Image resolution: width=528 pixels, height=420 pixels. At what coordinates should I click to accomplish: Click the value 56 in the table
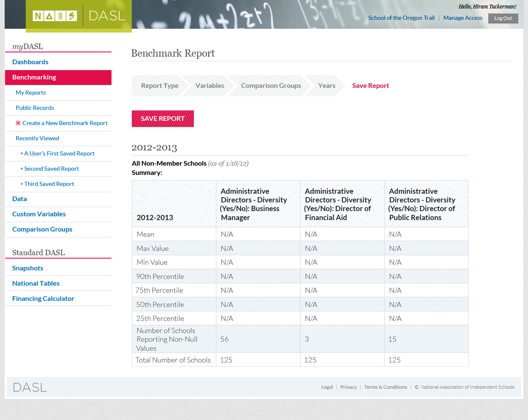point(224,339)
